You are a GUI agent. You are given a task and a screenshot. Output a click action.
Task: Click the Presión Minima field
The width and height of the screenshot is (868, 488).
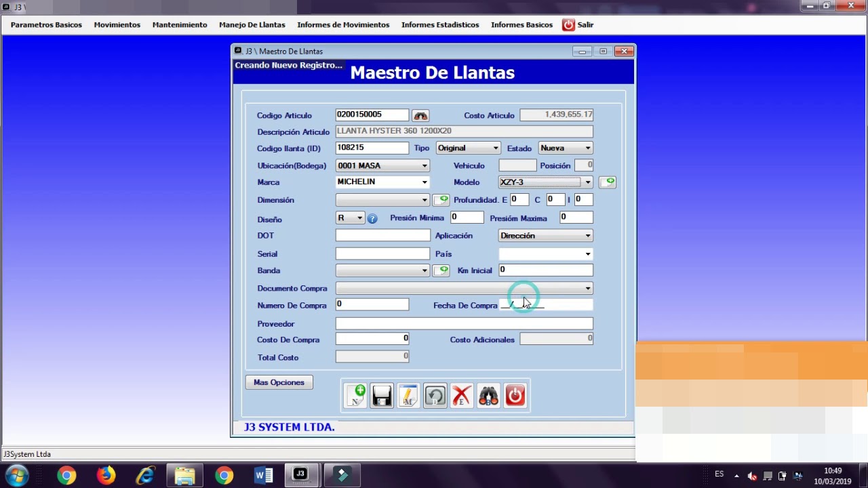(467, 218)
